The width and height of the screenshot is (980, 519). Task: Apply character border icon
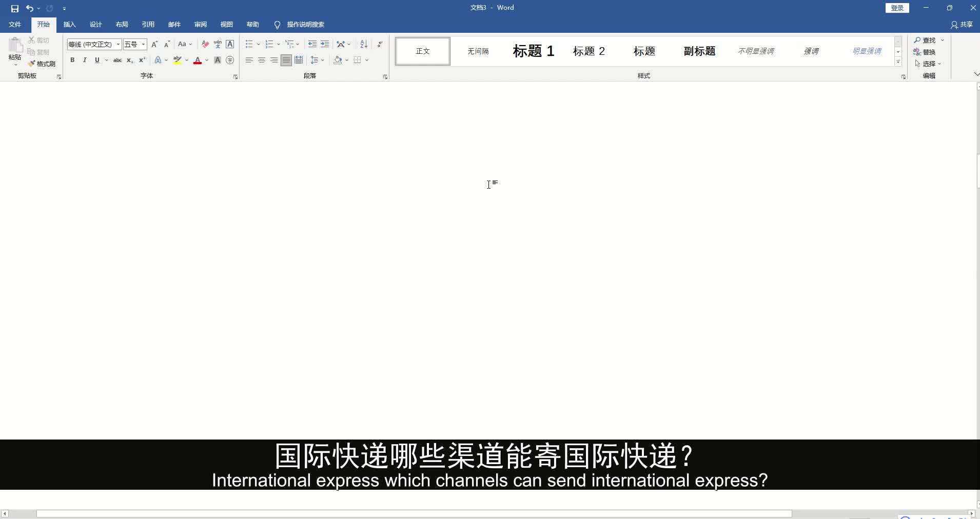coord(230,44)
